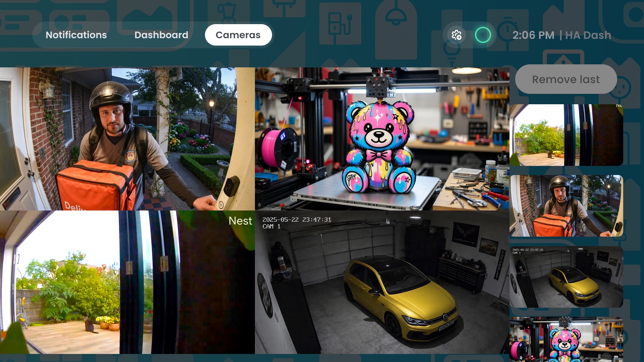Viewport: 644px width, 362px height.
Task: Click the Remove last button
Action: [566, 79]
